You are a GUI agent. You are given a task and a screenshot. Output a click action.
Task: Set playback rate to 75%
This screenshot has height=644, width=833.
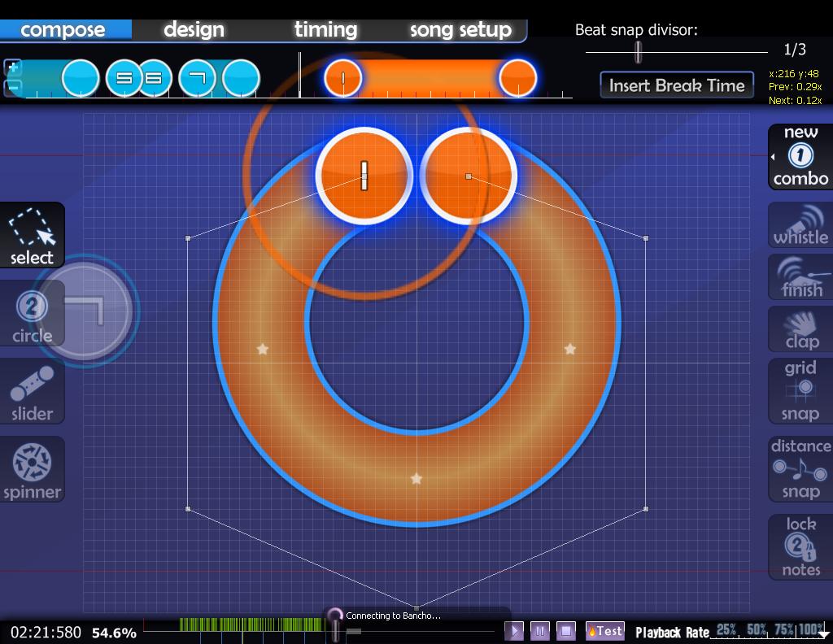pyautogui.click(x=784, y=630)
